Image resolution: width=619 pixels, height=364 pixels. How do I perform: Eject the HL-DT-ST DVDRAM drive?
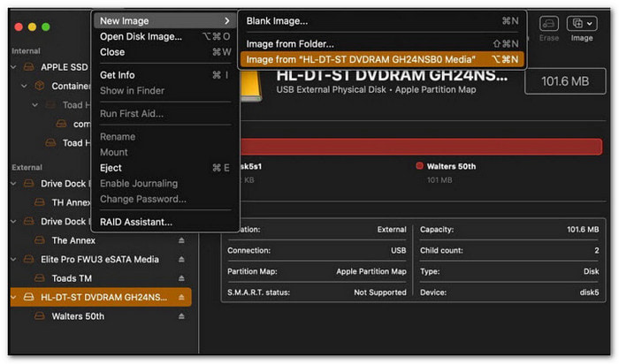click(x=181, y=297)
